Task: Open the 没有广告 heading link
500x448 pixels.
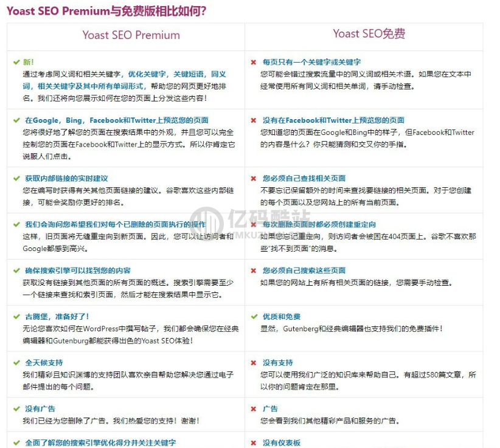Action: coord(40,409)
